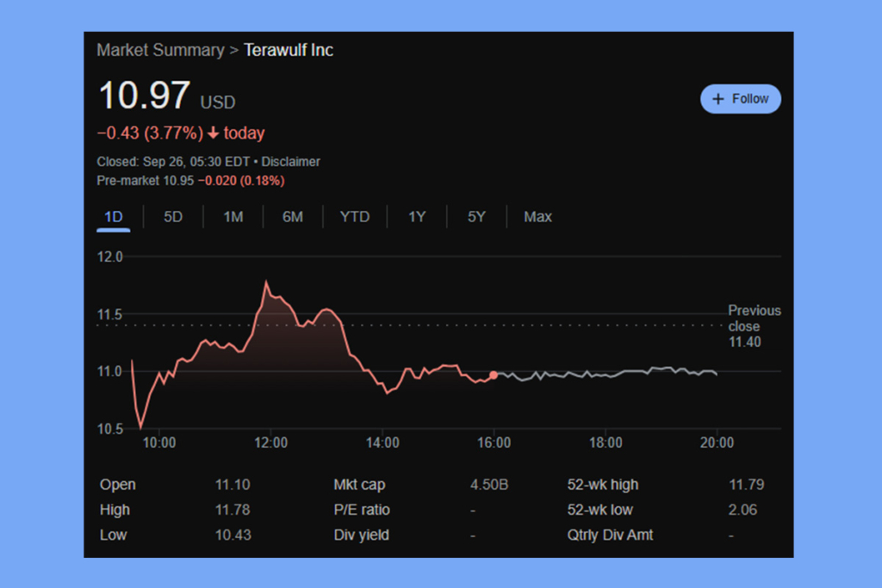Select the 5Y timeframe
This screenshot has width=882, height=588.
coord(476,217)
